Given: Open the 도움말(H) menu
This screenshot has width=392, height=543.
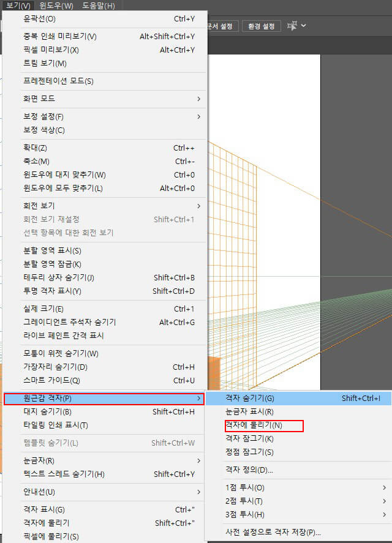Looking at the screenshot, I should coord(99,6).
